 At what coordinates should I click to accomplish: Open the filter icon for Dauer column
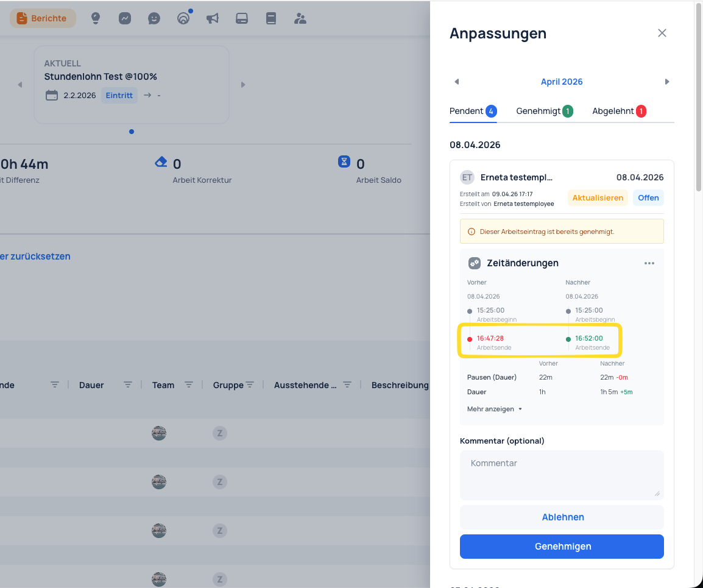(128, 385)
